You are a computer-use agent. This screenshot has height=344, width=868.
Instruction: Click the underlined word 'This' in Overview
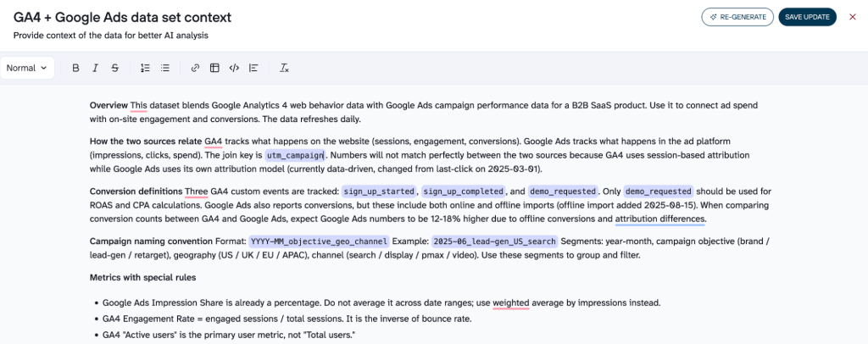pyautogui.click(x=138, y=105)
